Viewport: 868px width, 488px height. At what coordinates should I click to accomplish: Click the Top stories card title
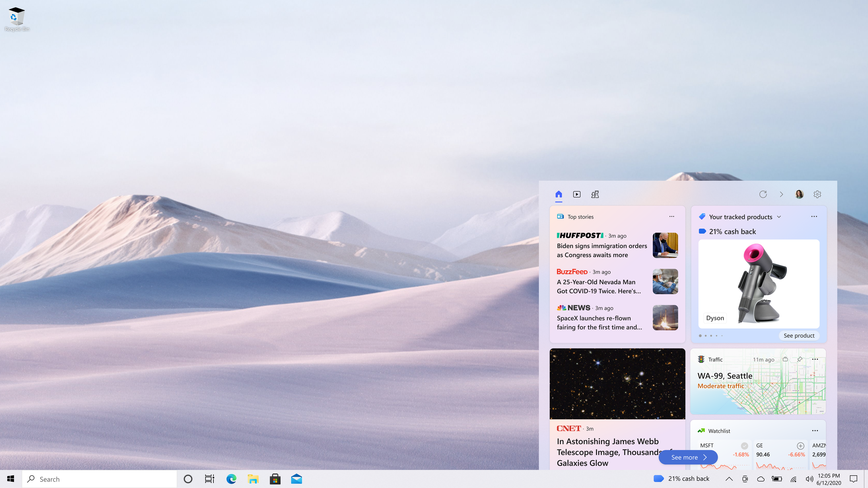[x=580, y=217]
